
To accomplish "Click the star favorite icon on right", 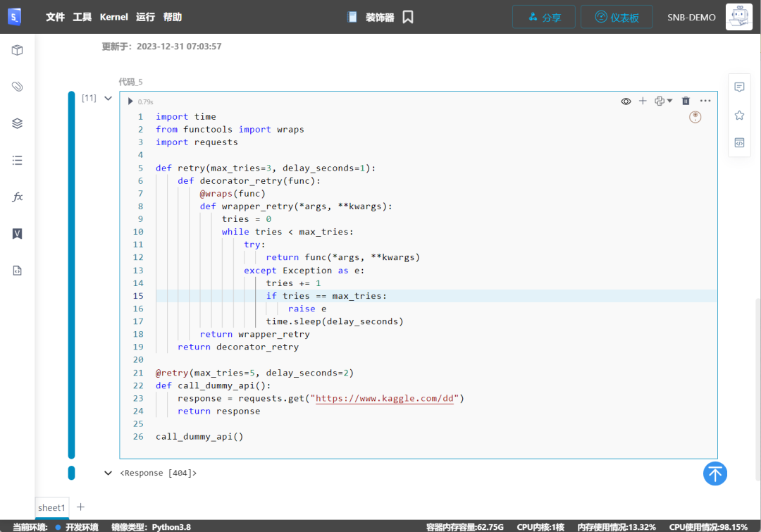I will tap(739, 115).
